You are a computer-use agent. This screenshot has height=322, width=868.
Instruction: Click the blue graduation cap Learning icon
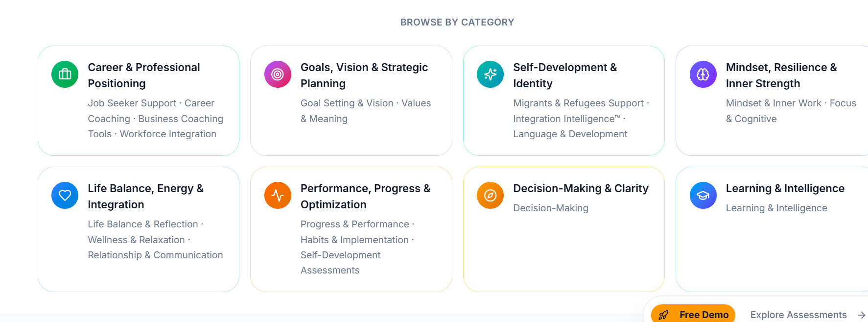click(703, 196)
